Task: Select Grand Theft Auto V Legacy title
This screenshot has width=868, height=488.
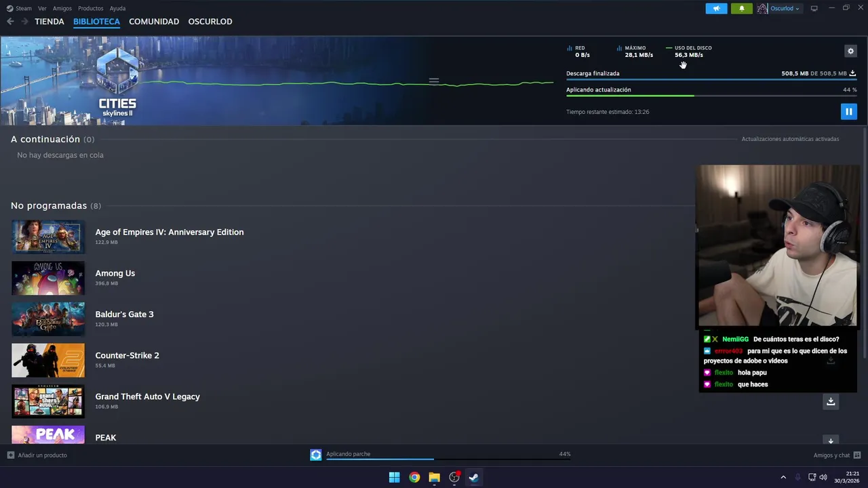Action: 148,396
